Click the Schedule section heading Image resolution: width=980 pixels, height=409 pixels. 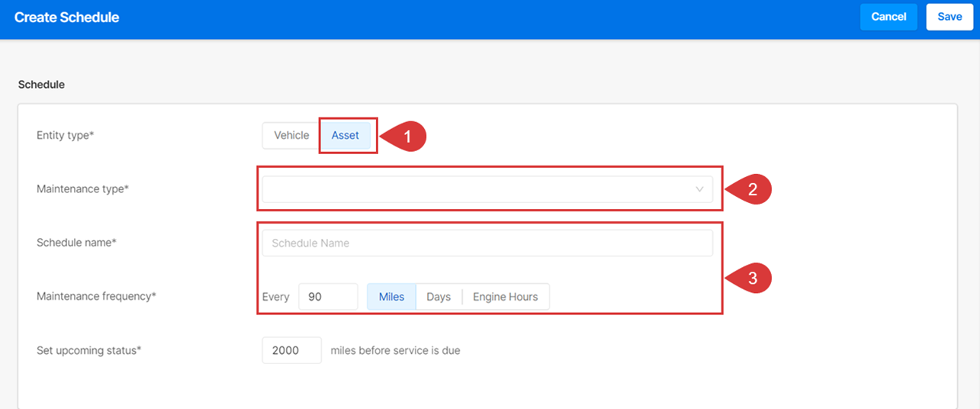(x=41, y=85)
